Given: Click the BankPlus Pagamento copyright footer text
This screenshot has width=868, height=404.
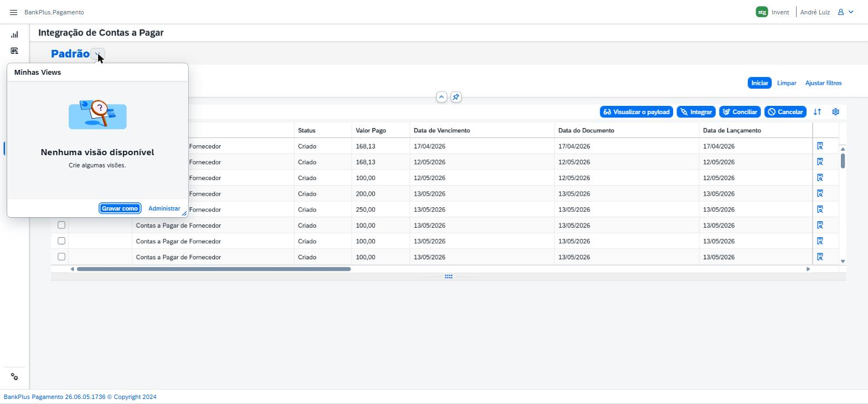Looking at the screenshot, I should tap(80, 397).
